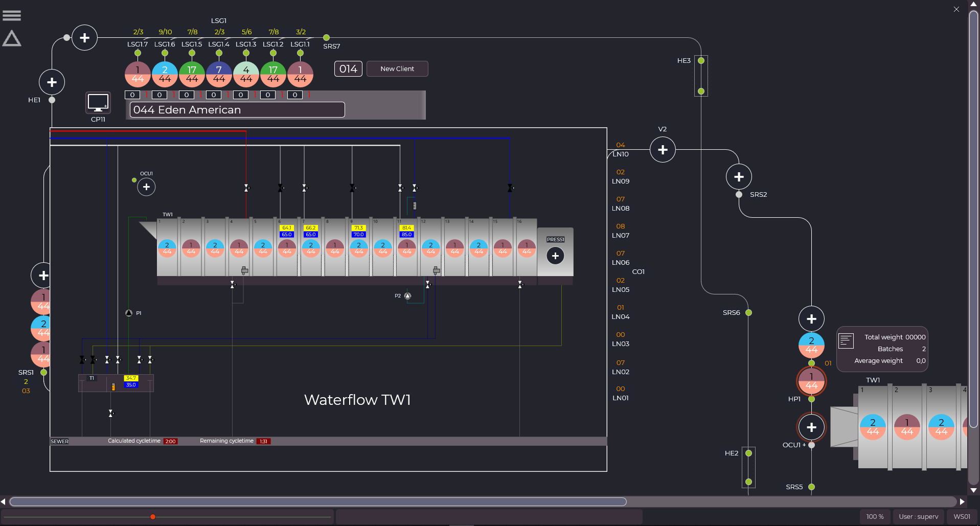Click the 014 client number box
This screenshot has height=526, width=980.
click(348, 69)
